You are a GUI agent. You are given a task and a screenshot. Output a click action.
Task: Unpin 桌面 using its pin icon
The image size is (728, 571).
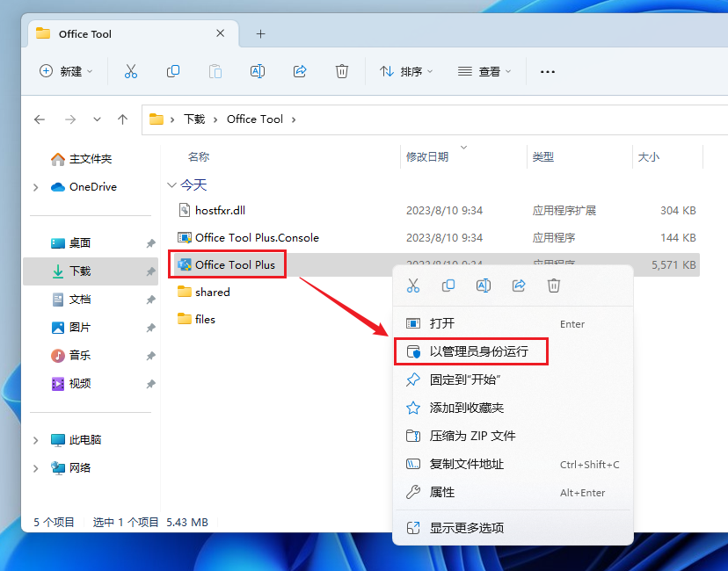(150, 243)
